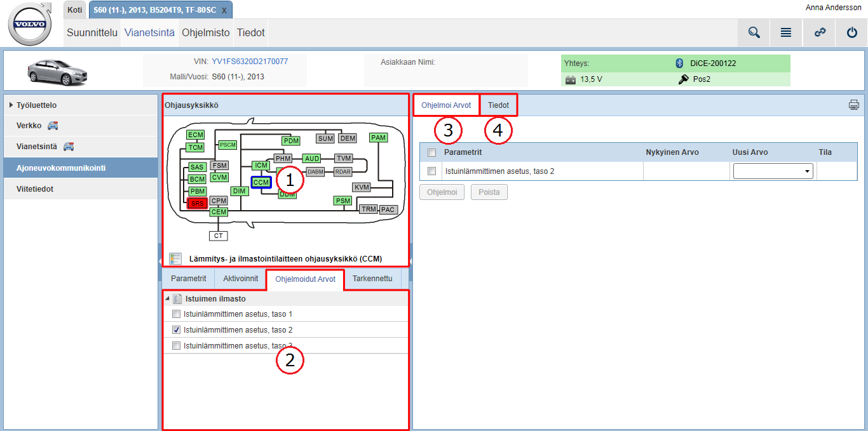
Task: Switch to the Koti tab
Action: pos(74,10)
